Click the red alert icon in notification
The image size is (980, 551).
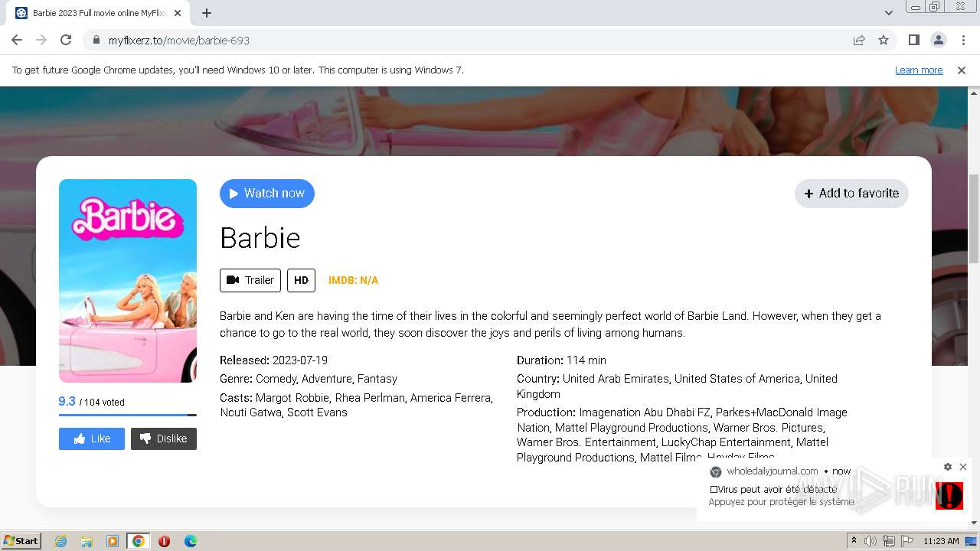pos(949,496)
